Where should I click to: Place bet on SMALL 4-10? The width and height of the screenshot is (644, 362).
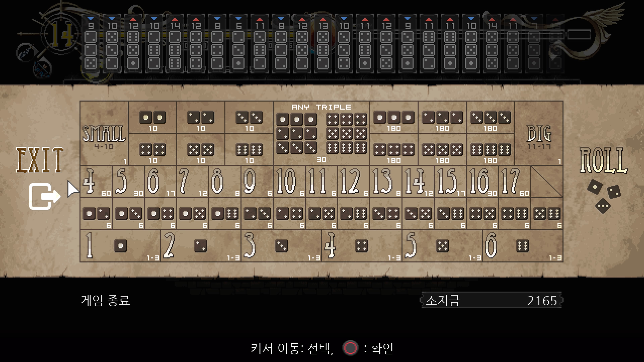point(104,133)
